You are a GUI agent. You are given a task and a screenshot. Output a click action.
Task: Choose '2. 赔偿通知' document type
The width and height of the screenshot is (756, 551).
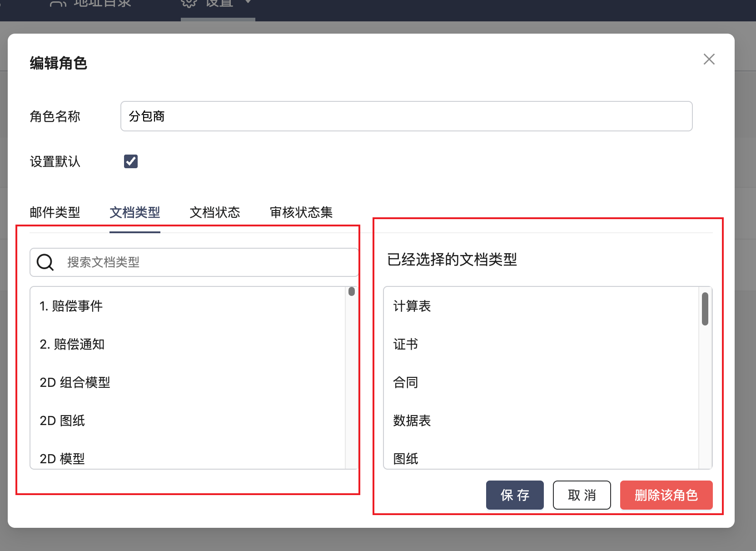click(72, 344)
